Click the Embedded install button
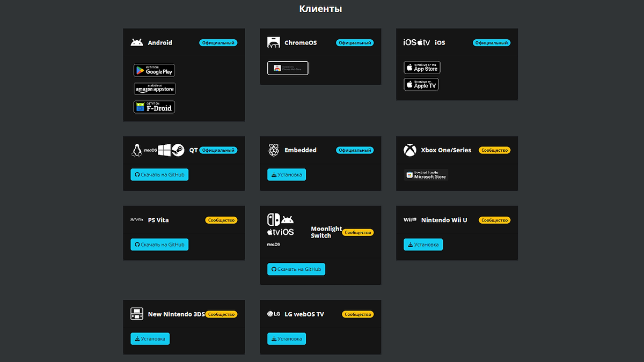Screen dimensions: 644x362 point(287,174)
